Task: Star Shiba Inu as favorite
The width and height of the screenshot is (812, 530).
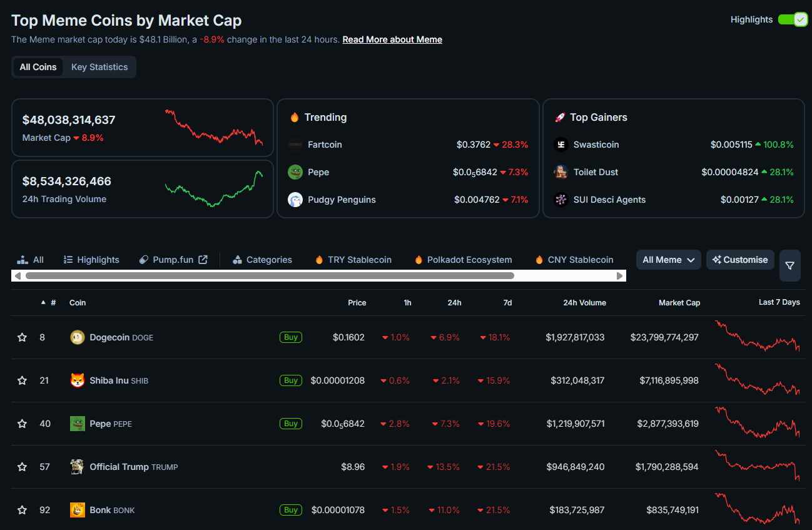Action: pyautogui.click(x=23, y=380)
